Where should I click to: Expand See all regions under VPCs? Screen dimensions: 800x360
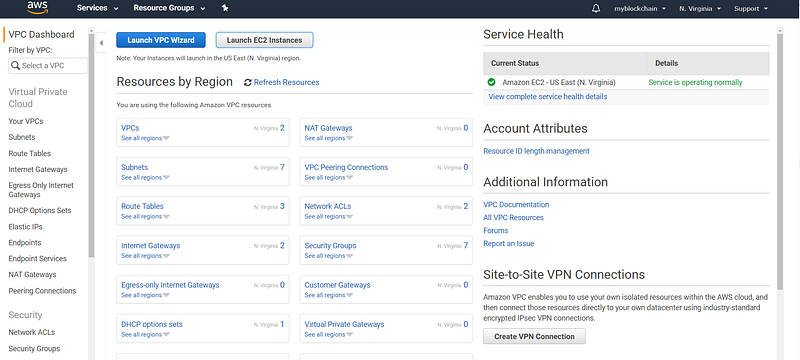point(145,138)
